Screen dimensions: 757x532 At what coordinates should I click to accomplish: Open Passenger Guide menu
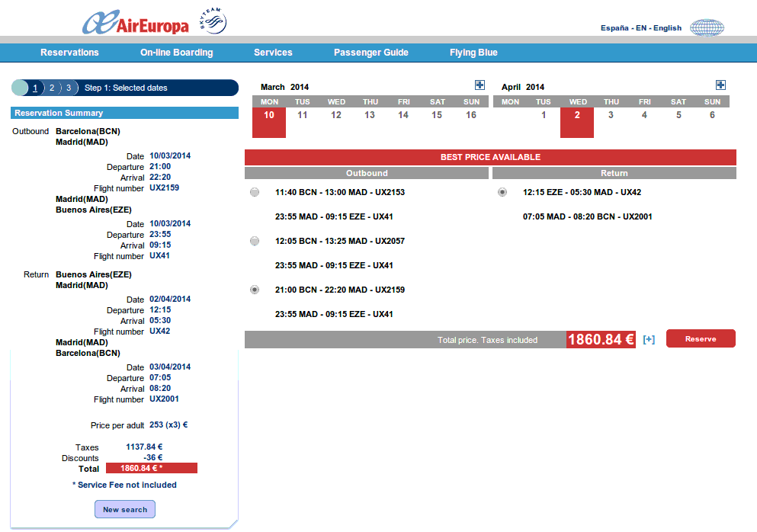[x=370, y=52]
